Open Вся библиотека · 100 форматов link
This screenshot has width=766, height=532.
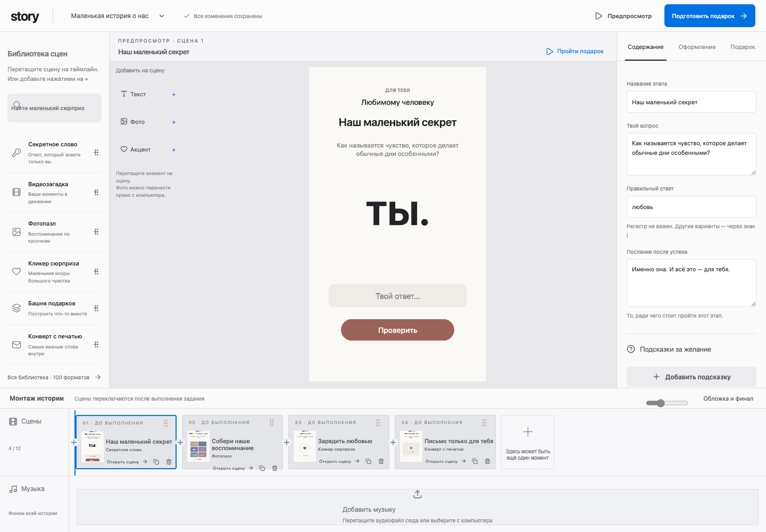[x=54, y=377]
